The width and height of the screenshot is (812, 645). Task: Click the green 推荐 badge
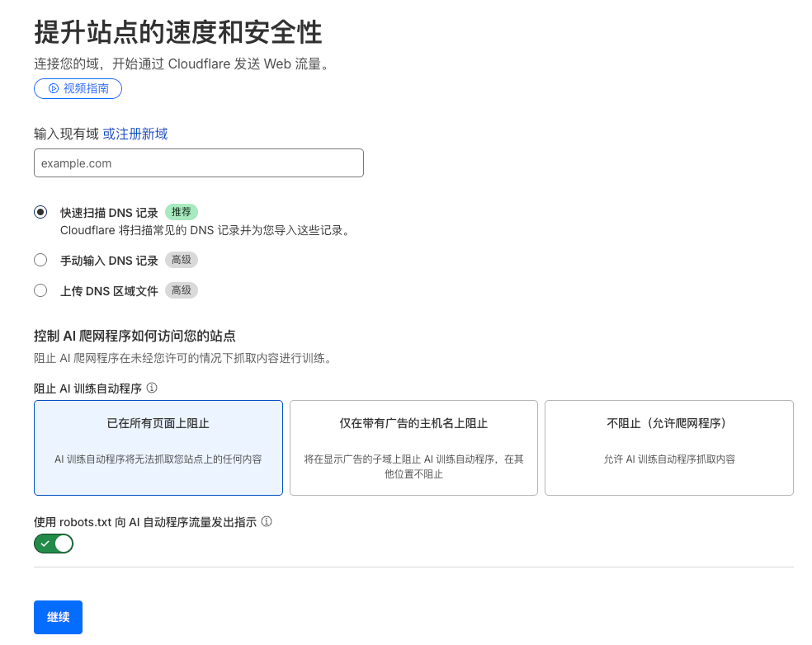(x=181, y=211)
